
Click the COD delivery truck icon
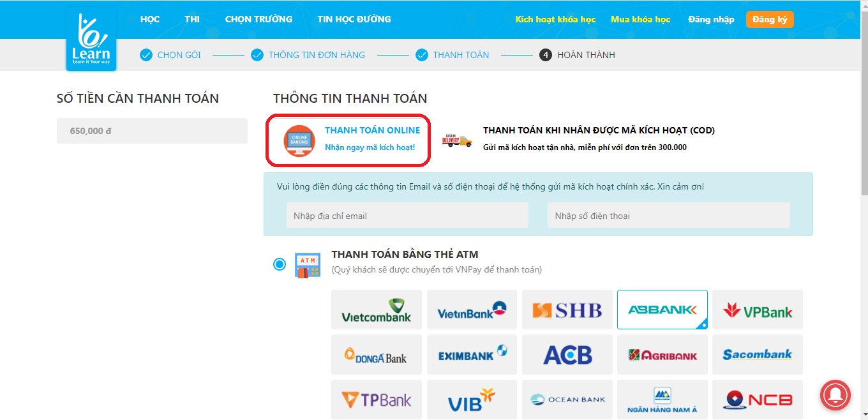coord(457,140)
